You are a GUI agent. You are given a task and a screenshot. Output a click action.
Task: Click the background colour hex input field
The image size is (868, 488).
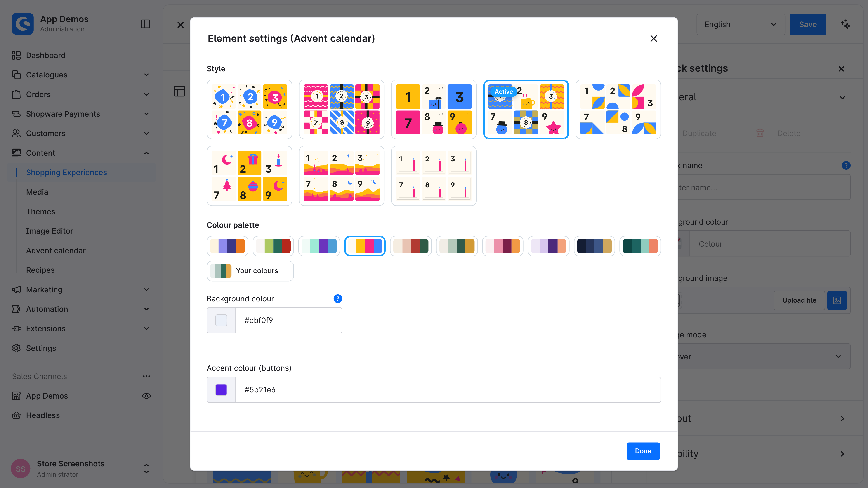[x=288, y=320]
